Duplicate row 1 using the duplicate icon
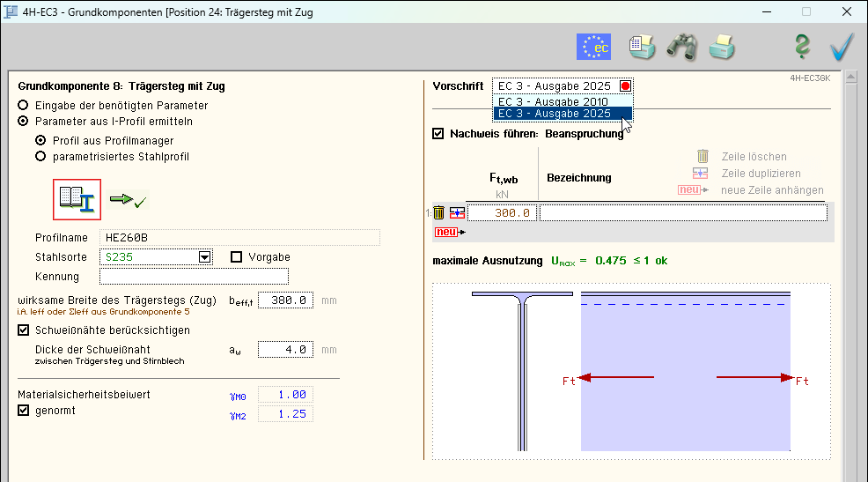This screenshot has height=482, width=868. [456, 212]
